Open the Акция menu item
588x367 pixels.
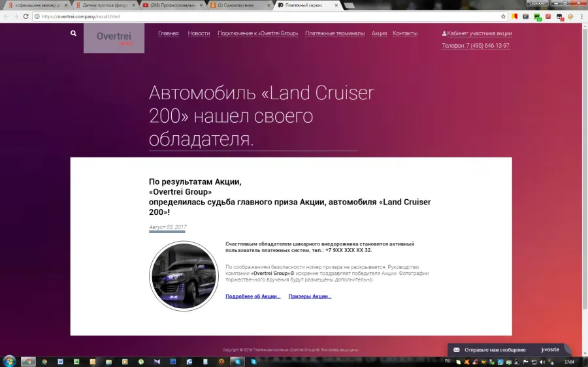tap(379, 33)
